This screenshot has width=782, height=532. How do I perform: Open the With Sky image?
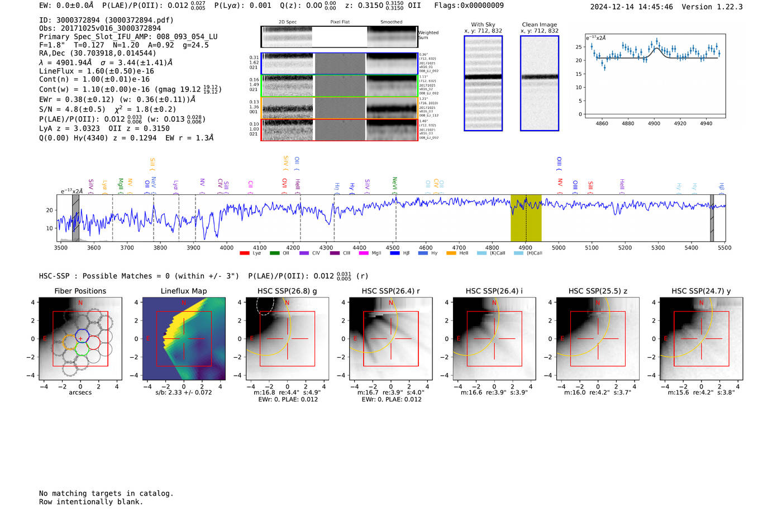click(x=483, y=83)
